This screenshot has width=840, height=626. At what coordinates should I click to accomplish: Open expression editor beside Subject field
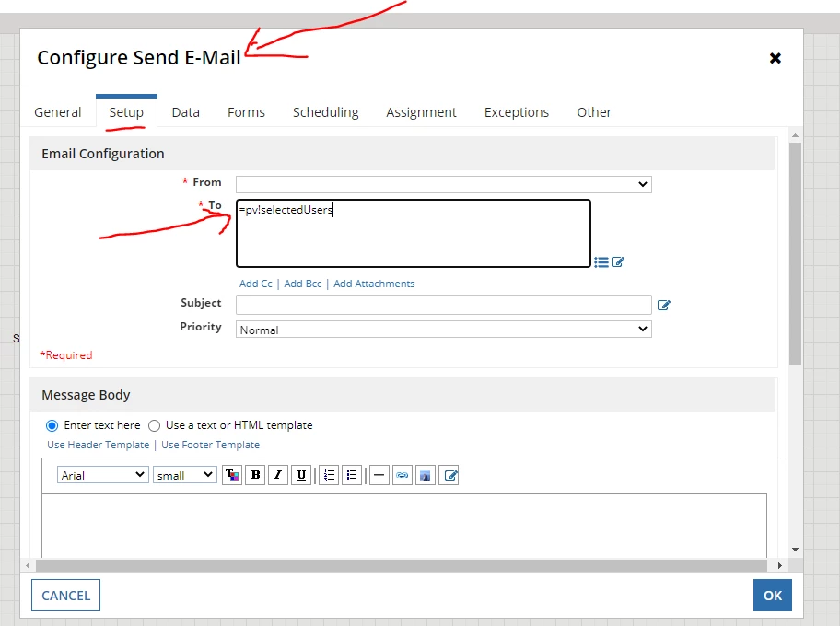tap(664, 306)
